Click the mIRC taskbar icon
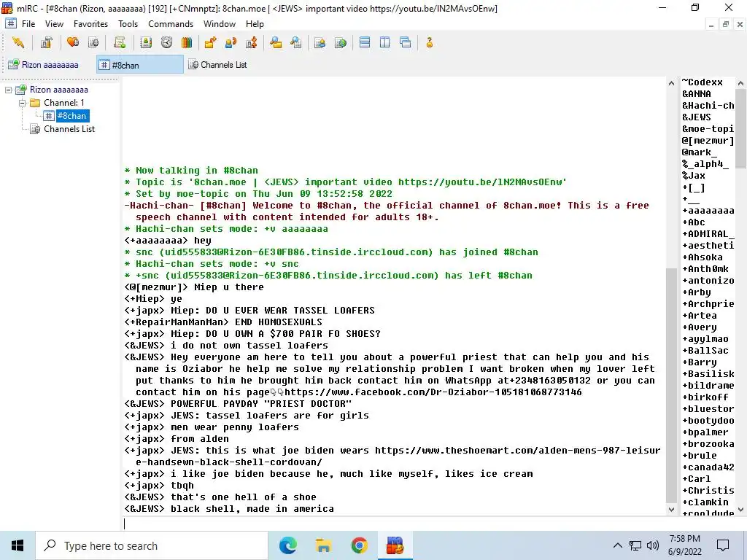Viewport: 747px width, 560px height. click(x=395, y=545)
